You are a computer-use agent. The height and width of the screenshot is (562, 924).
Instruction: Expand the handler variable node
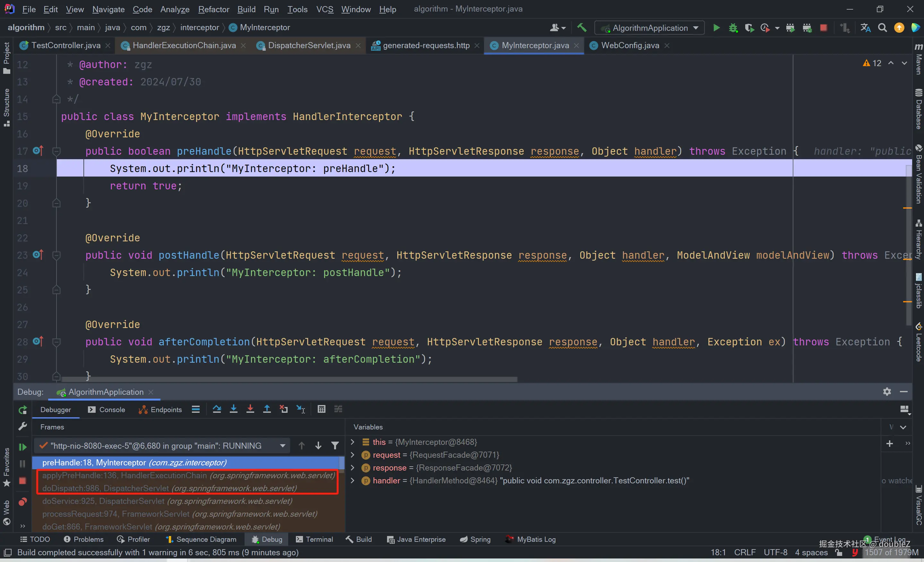pyautogui.click(x=352, y=480)
